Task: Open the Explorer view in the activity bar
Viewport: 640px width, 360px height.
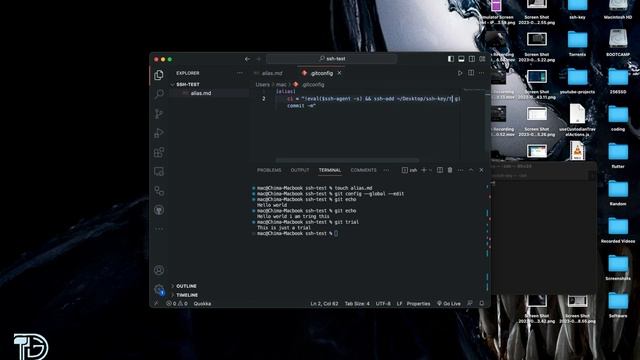Action: 159,75
